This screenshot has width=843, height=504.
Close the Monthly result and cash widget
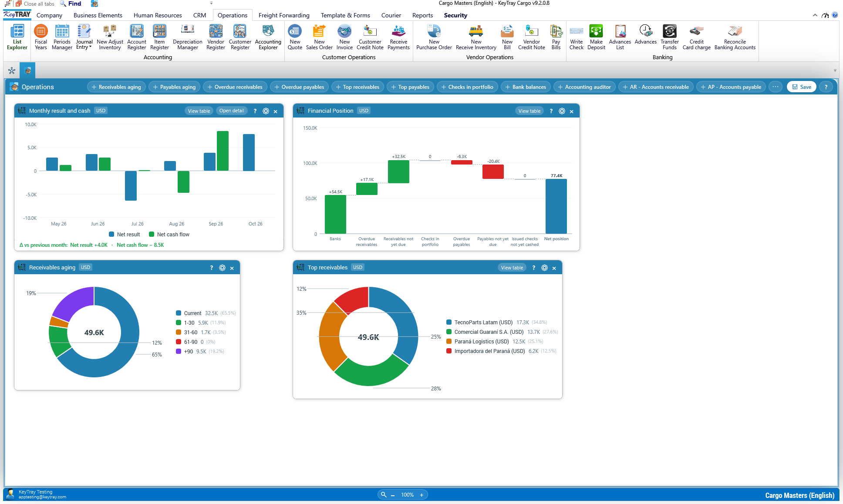click(x=276, y=111)
